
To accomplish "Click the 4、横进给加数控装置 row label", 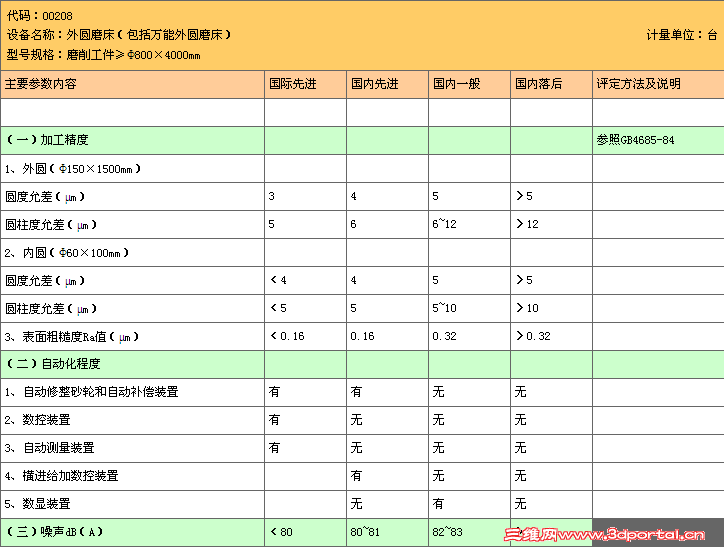I will click(61, 476).
